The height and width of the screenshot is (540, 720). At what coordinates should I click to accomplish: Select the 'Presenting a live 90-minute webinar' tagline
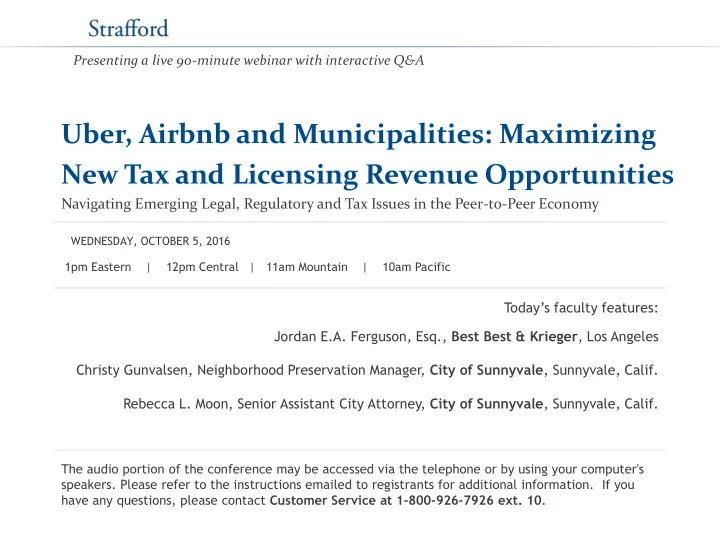click(x=248, y=61)
